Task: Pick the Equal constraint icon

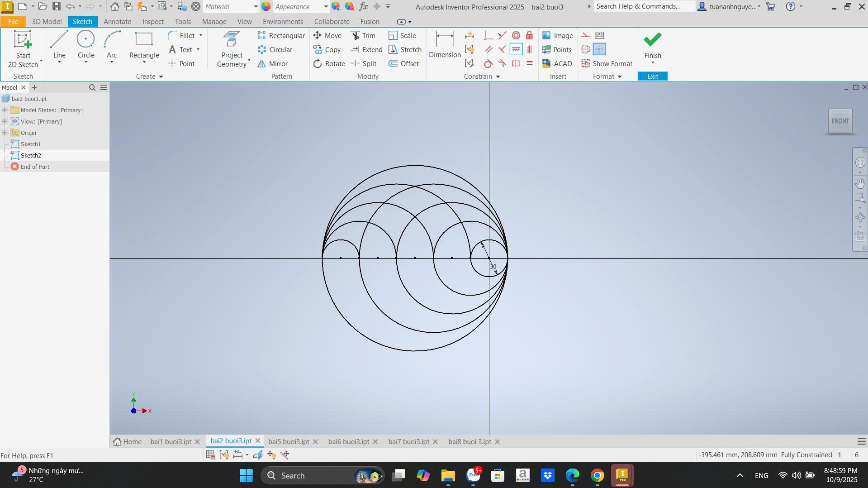Action: (x=529, y=63)
